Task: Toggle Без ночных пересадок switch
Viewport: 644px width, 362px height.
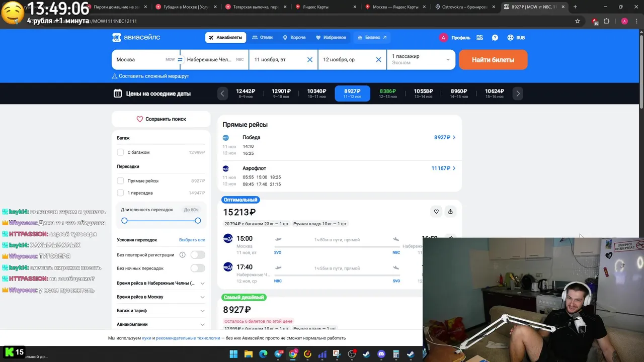Action: tap(198, 268)
